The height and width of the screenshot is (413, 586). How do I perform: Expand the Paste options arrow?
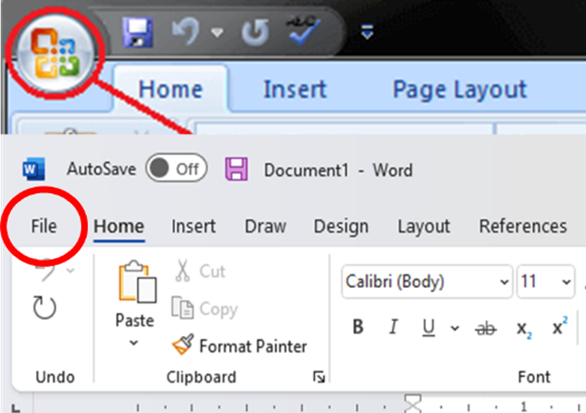coord(134,343)
